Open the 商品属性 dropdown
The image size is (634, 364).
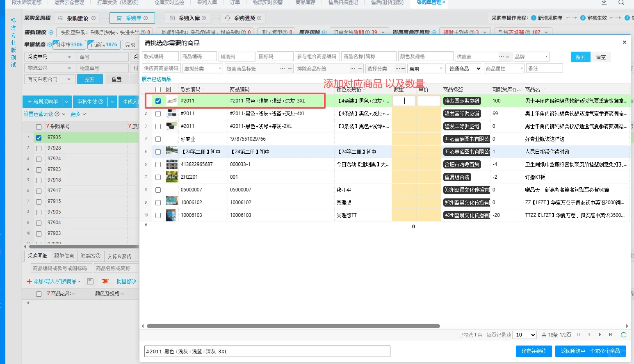[504, 68]
